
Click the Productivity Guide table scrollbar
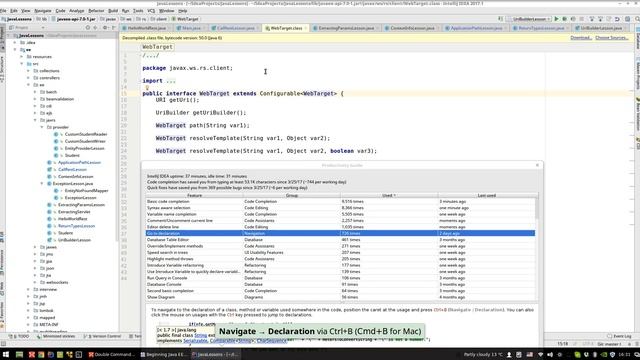537,209
